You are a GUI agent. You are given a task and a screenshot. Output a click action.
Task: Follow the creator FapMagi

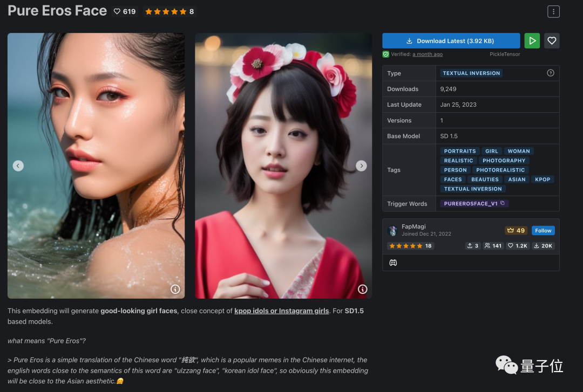pos(543,230)
